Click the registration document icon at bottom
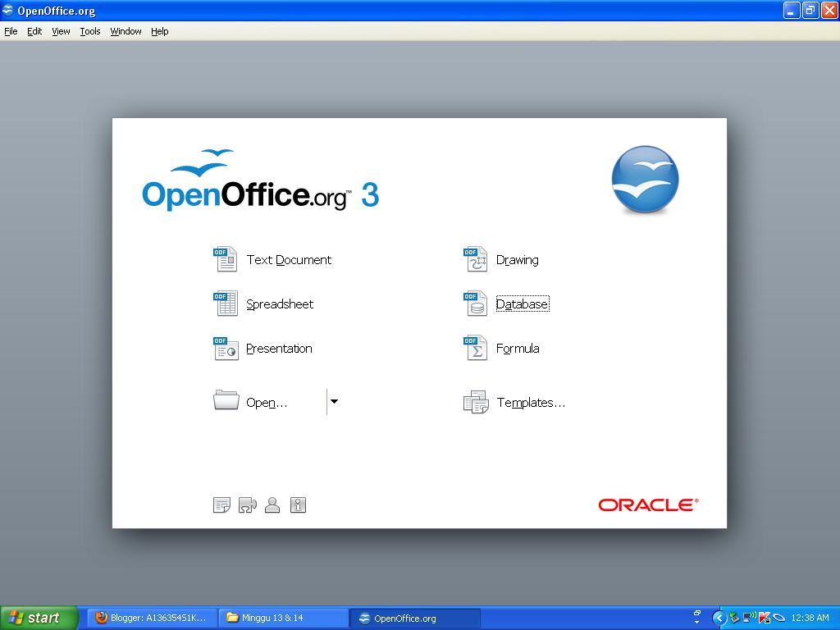 click(221, 504)
